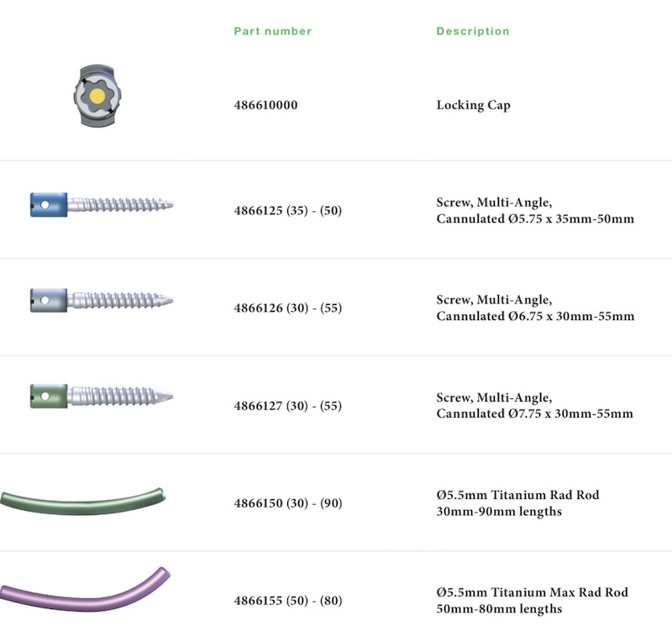Select part number 4866125 (35) - (50)
This screenshot has height=631, width=672.
[x=287, y=211]
